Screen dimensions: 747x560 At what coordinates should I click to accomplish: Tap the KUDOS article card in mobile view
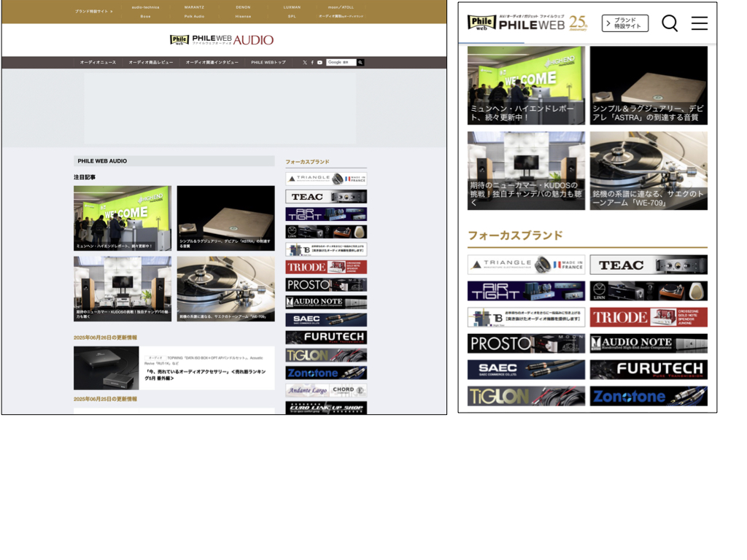point(526,171)
